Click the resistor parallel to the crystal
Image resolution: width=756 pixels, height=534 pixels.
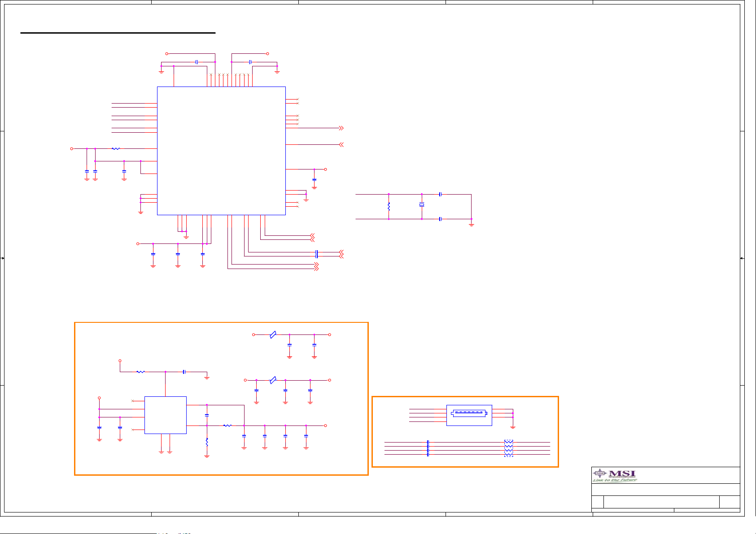389,207
